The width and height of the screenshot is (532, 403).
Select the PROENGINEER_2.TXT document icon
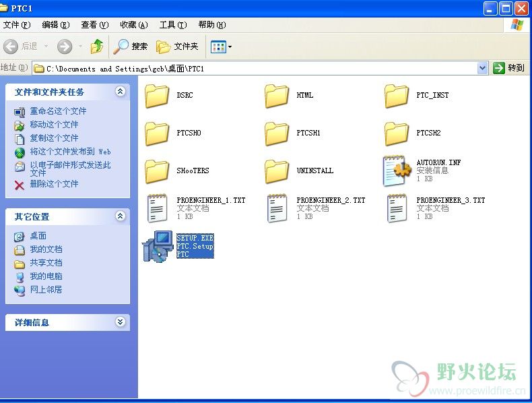(x=277, y=208)
